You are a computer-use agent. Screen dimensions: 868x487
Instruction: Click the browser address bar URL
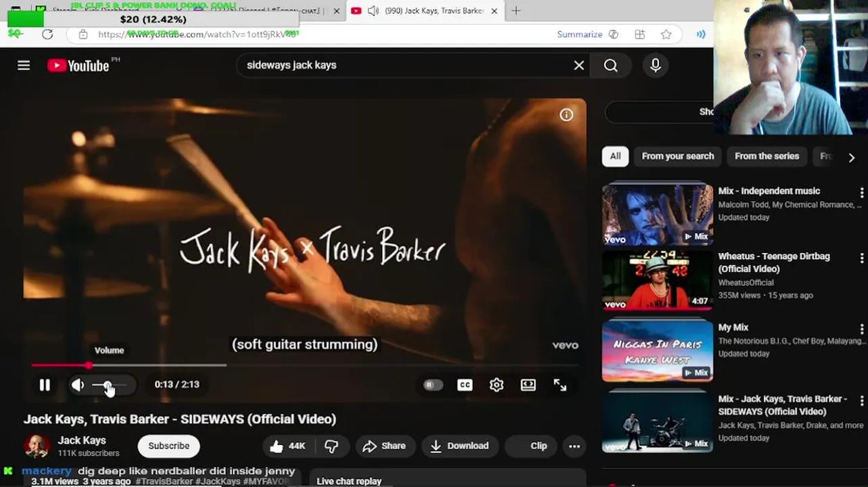pyautogui.click(x=197, y=34)
